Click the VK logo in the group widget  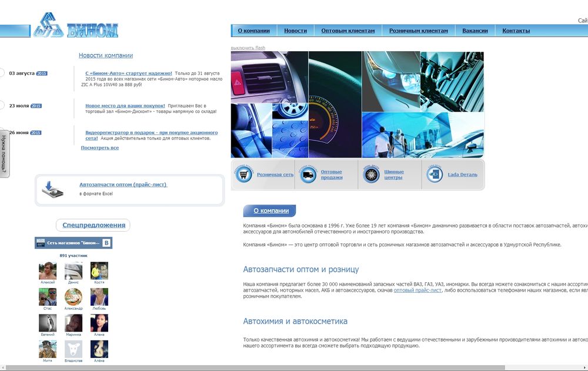106,243
